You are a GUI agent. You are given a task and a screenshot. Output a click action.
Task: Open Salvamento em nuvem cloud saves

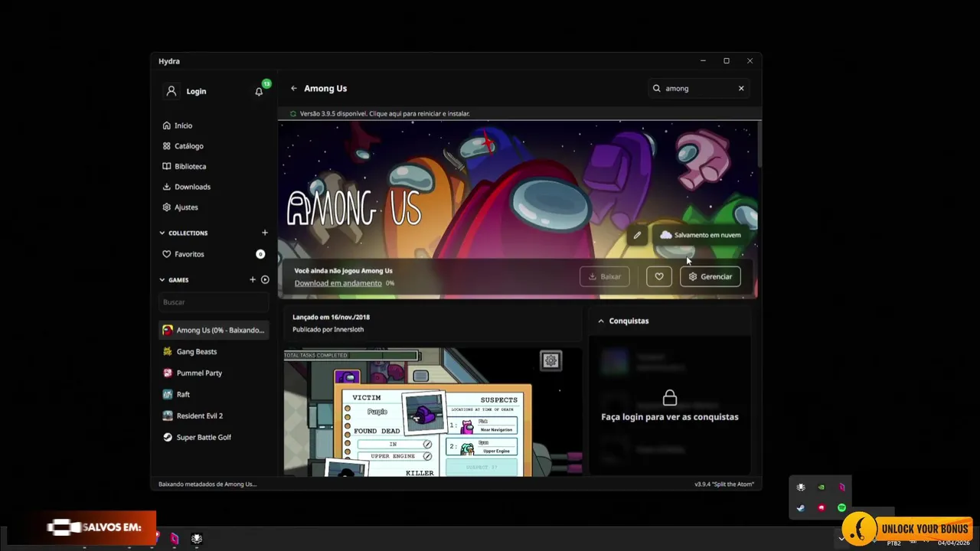(700, 235)
